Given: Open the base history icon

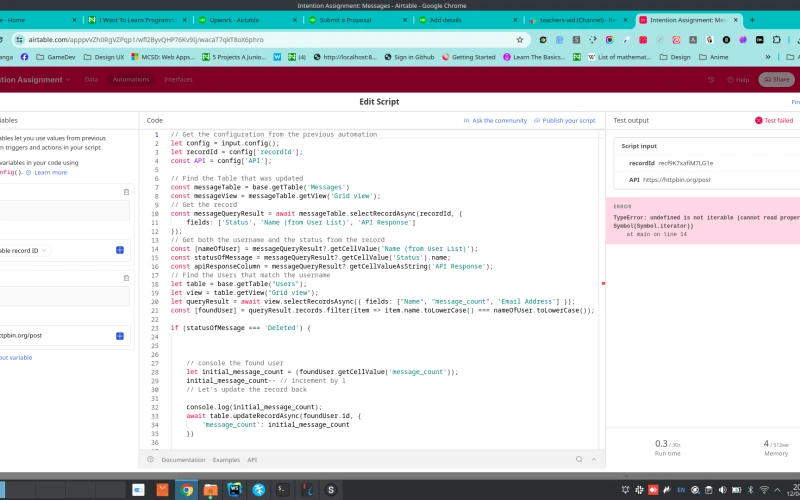Looking at the screenshot, I should click(x=711, y=80).
